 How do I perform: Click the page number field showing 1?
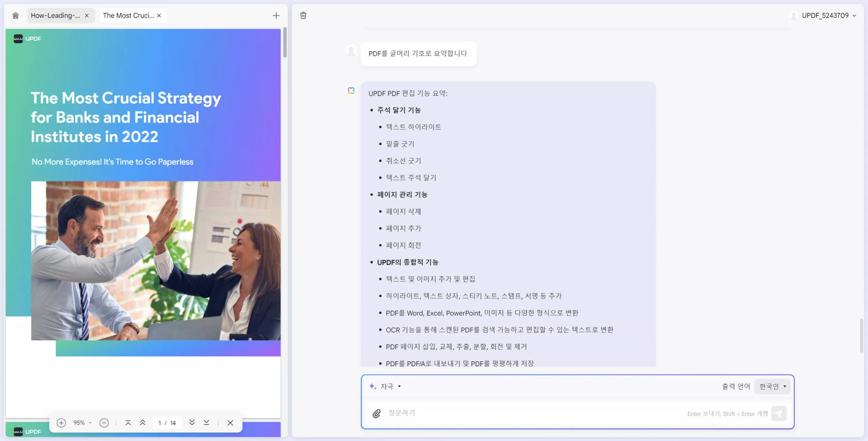coord(159,423)
